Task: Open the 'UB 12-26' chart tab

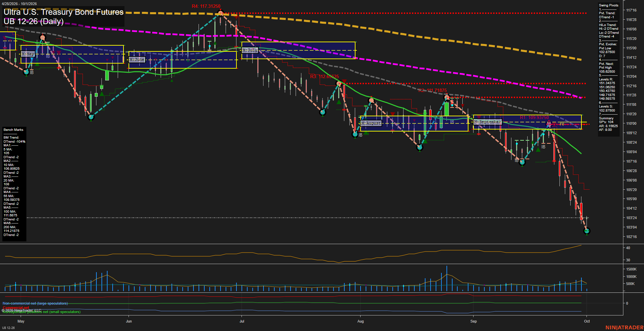Action: point(8,328)
